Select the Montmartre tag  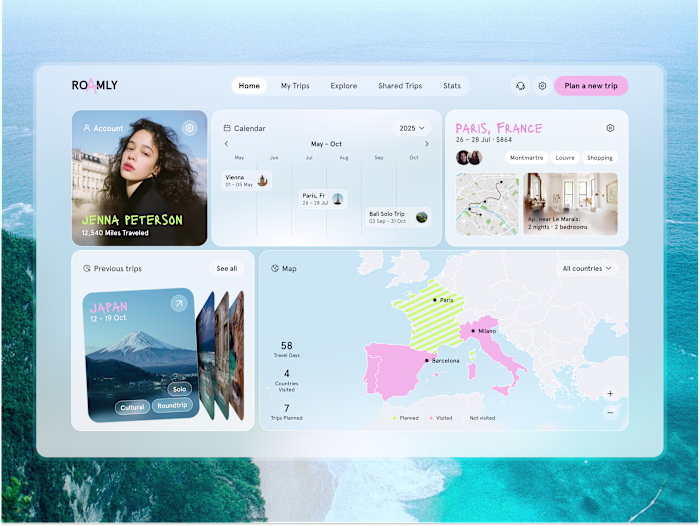click(x=527, y=158)
